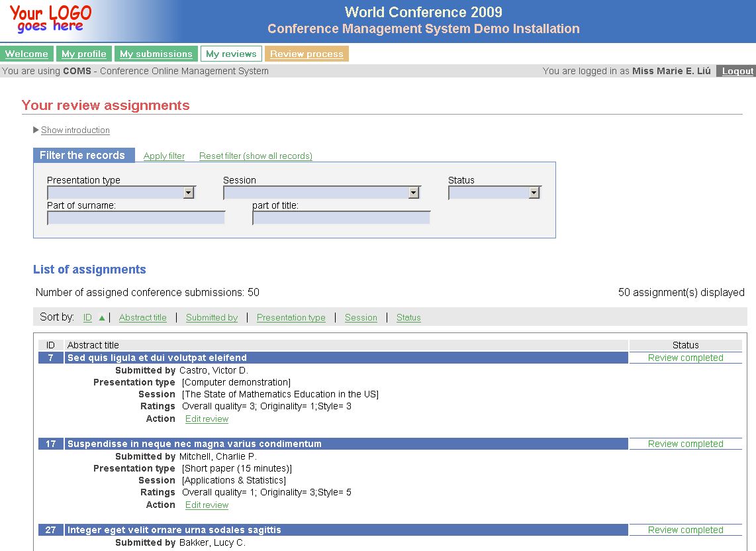
Task: Click 'Conference Management System Demo Installation' subtitle
Action: pos(423,28)
